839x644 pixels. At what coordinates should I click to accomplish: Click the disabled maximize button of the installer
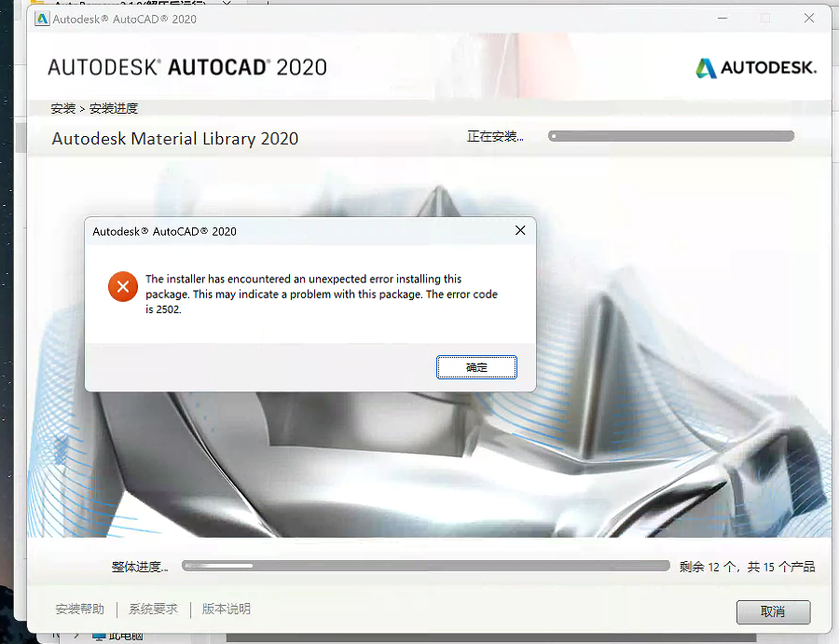click(x=765, y=19)
